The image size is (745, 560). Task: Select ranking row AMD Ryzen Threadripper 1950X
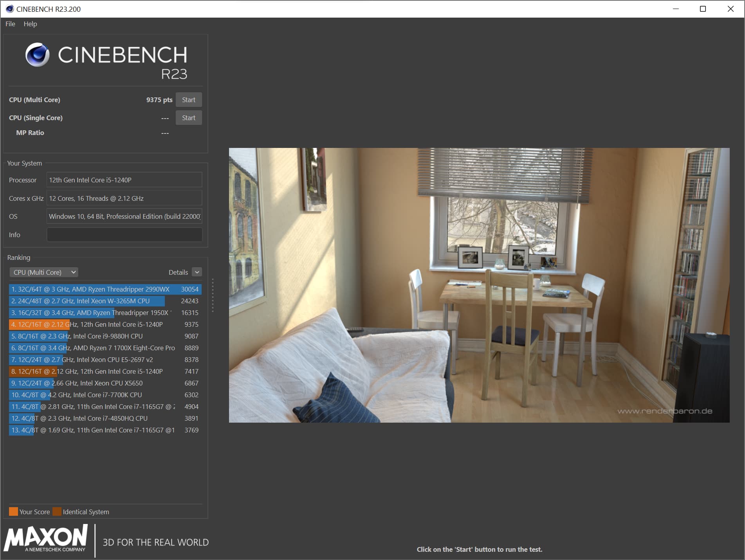pyautogui.click(x=105, y=313)
